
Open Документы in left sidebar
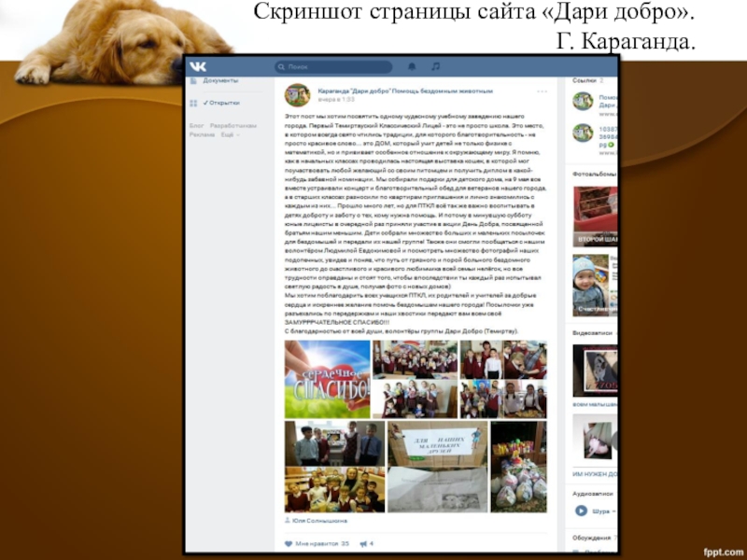coord(220,80)
